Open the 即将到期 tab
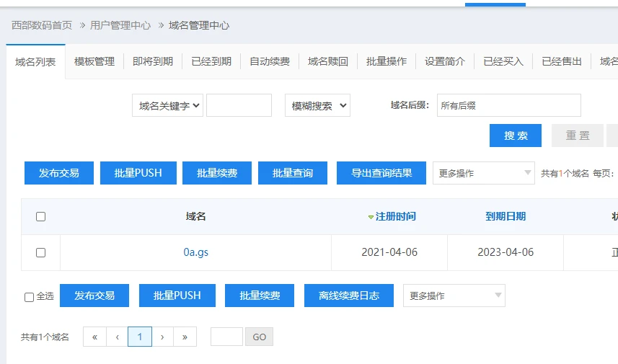This screenshot has width=618, height=364. tap(153, 61)
